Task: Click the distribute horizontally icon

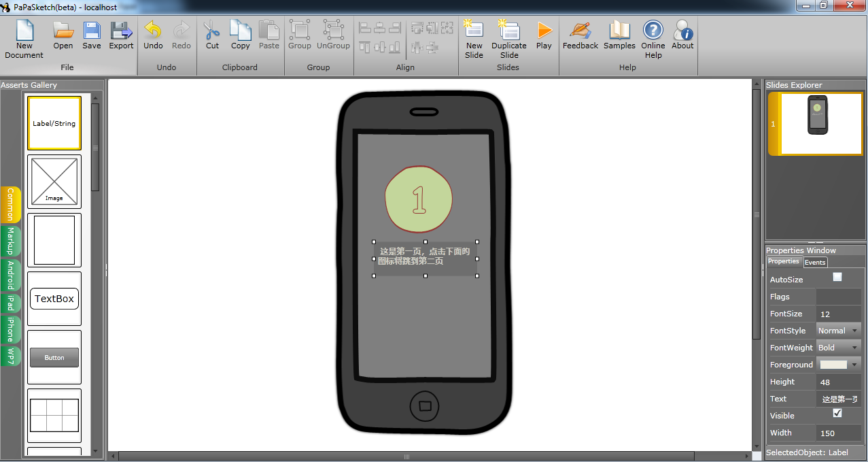Action: click(417, 47)
